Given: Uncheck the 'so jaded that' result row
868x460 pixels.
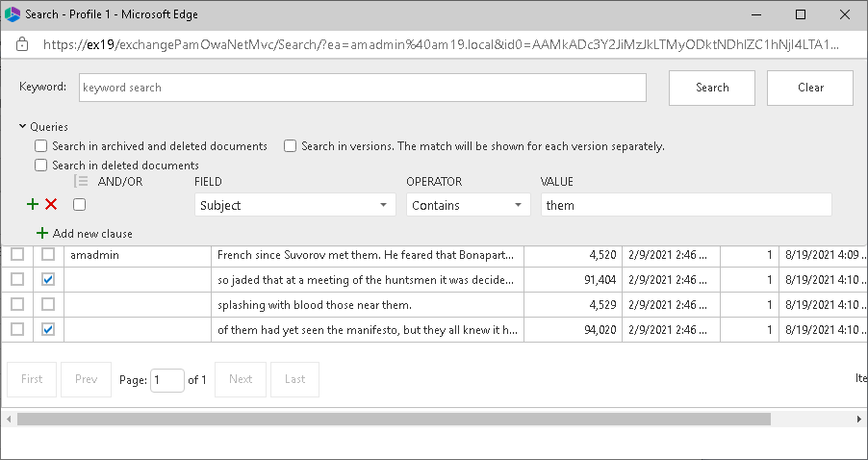Looking at the screenshot, I should click(48, 279).
